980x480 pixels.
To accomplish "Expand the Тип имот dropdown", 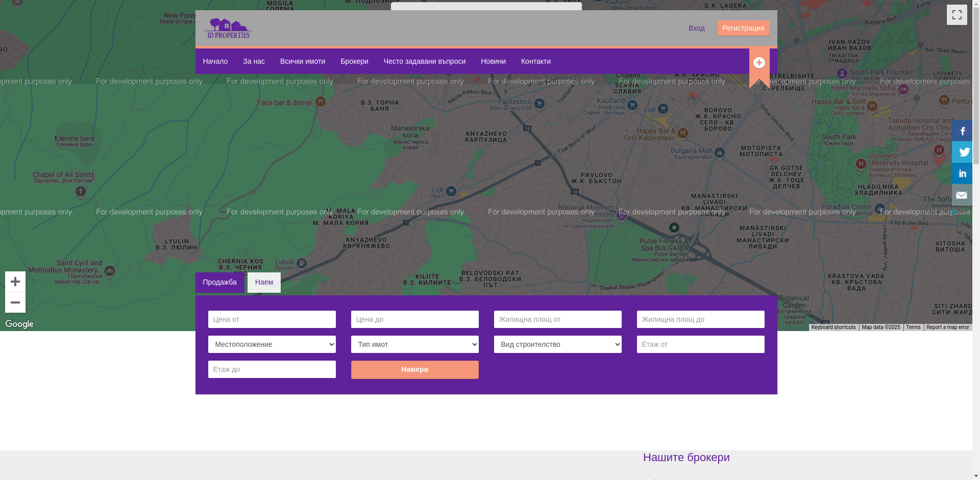I will (414, 344).
